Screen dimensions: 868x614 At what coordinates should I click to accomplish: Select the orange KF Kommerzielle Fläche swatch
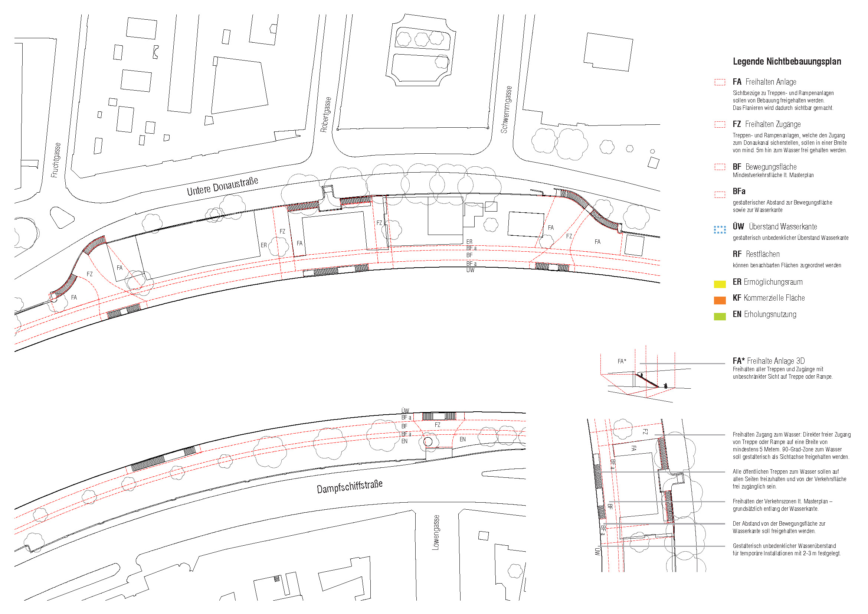[x=720, y=300]
